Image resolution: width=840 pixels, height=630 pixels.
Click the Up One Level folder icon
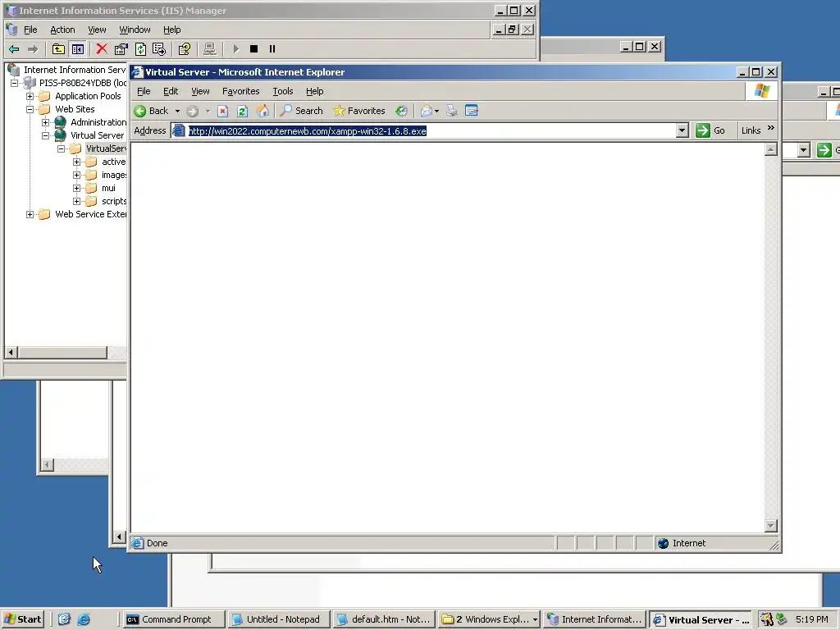[x=58, y=49]
